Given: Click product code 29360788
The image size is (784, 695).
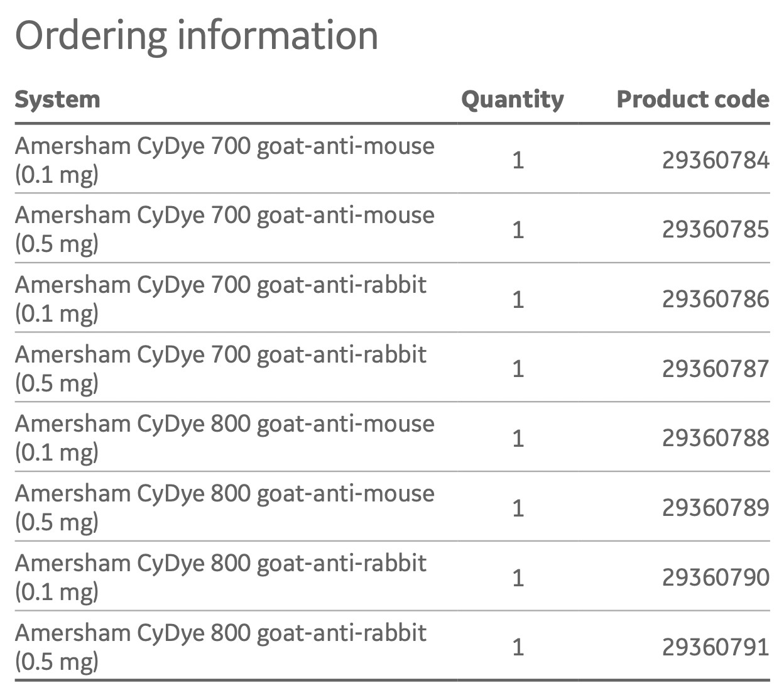Looking at the screenshot, I should [x=716, y=438].
